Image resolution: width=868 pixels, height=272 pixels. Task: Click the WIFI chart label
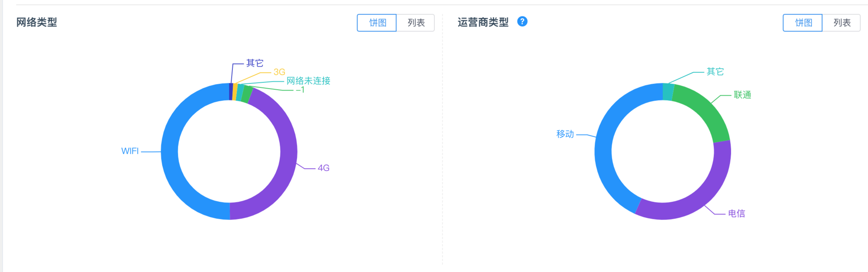coord(130,151)
